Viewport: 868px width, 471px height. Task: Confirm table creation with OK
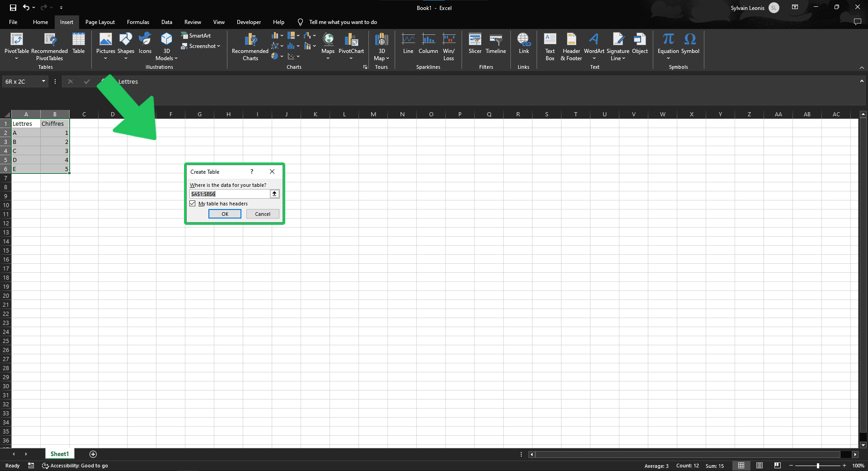[x=225, y=214]
